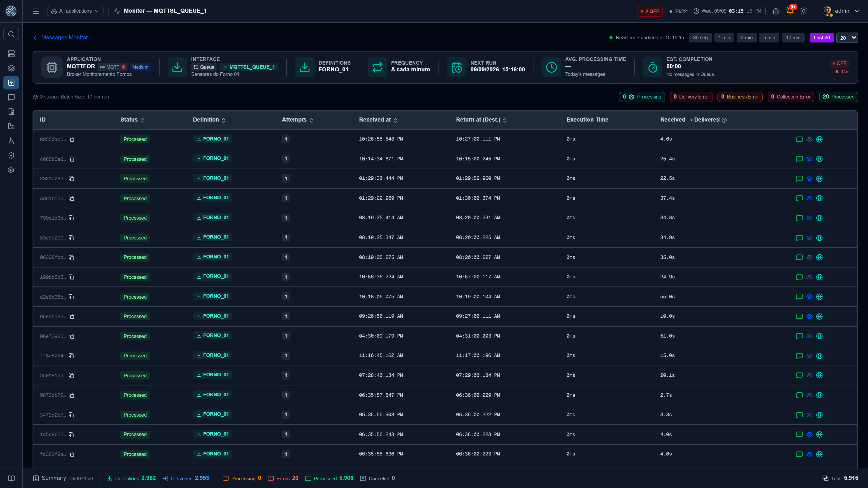View details eye icon for row 02550ac6
This screenshot has height=488, width=868.
click(809, 139)
